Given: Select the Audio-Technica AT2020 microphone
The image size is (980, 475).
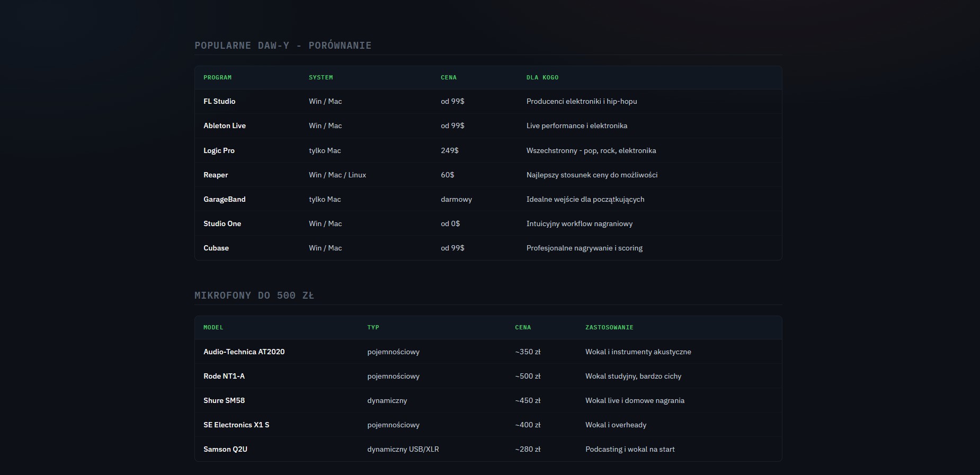Looking at the screenshot, I should (x=244, y=352).
